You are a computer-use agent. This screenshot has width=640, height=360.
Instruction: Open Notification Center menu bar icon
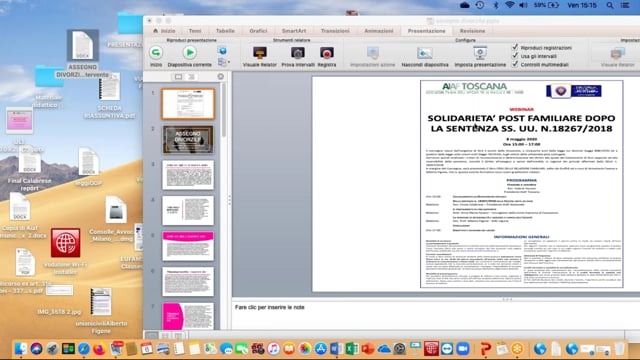625,5
